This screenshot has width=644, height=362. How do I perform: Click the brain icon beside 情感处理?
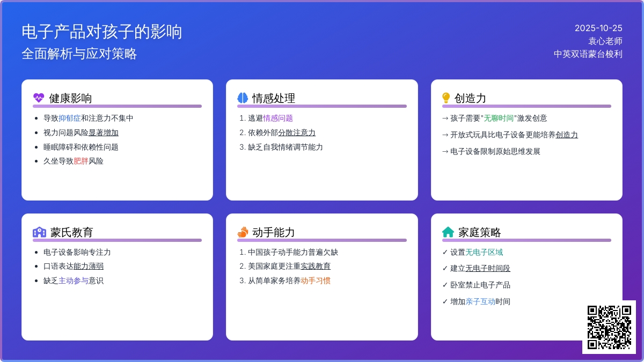(243, 98)
